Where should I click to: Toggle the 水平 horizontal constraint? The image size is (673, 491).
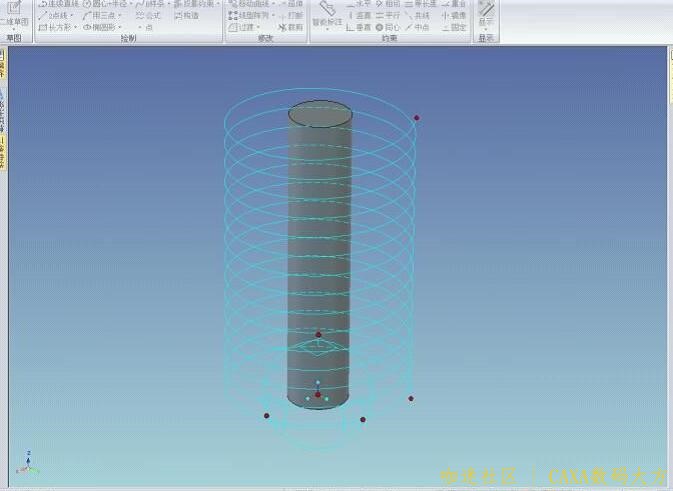[359, 4]
